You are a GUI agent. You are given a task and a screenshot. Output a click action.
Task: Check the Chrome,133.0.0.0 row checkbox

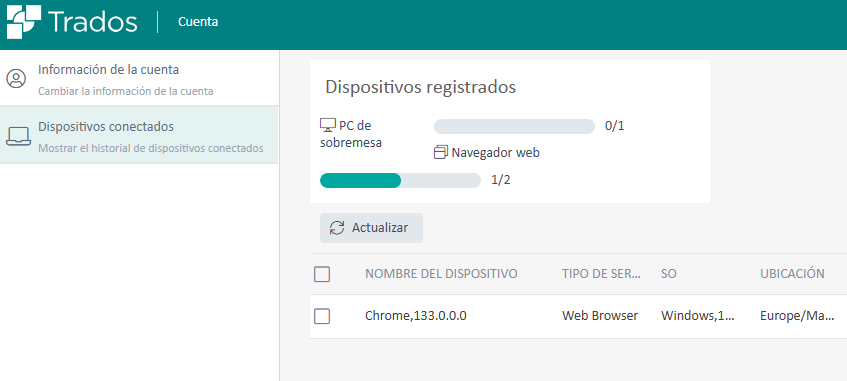(x=322, y=316)
